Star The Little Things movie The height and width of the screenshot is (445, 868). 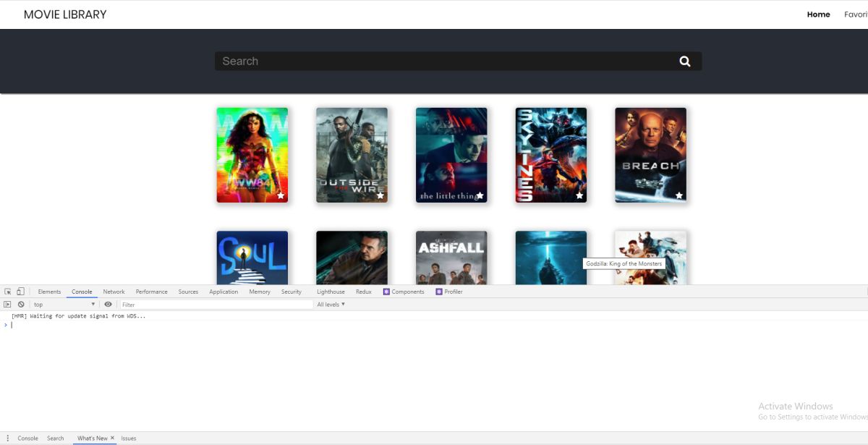point(480,195)
